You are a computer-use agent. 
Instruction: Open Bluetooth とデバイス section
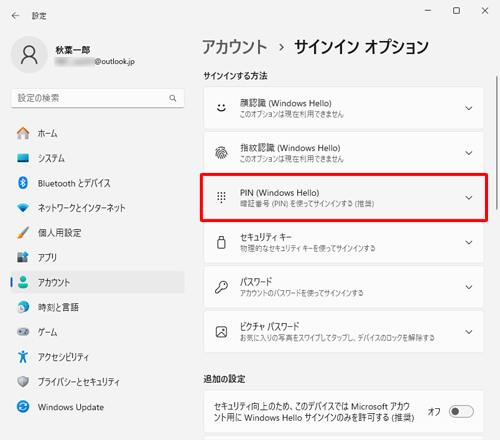pos(97,183)
